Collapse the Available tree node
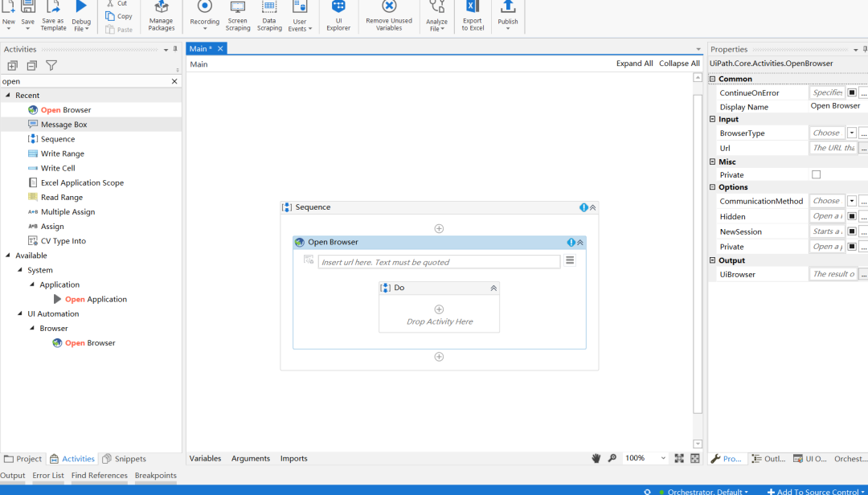868x495 pixels. click(x=8, y=256)
